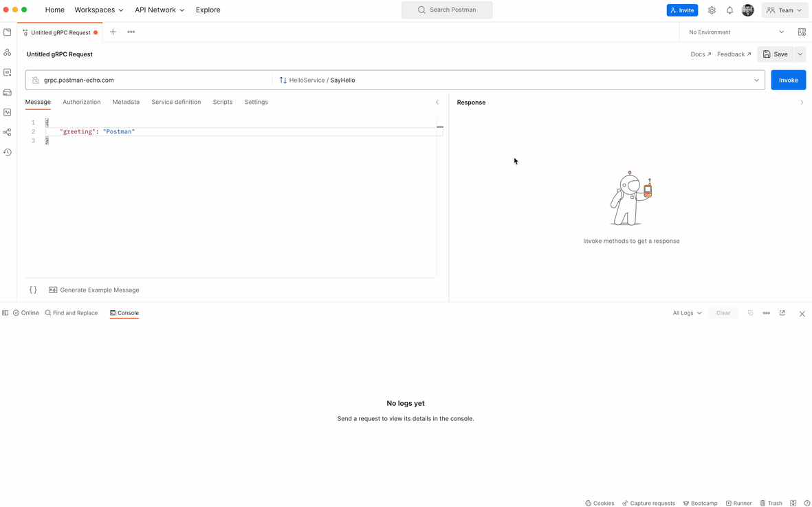Viewport: 812px width, 507px height.
Task: Add a new tab with plus icon
Action: point(113,32)
